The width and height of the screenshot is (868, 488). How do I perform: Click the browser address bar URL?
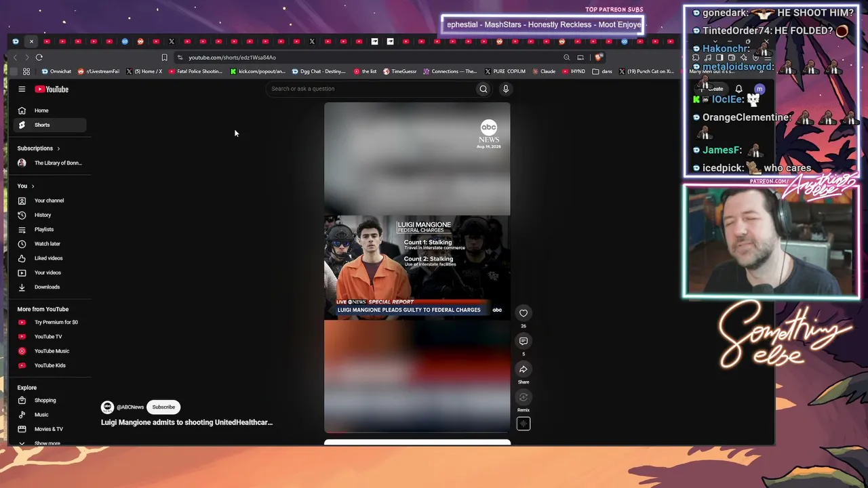point(233,58)
